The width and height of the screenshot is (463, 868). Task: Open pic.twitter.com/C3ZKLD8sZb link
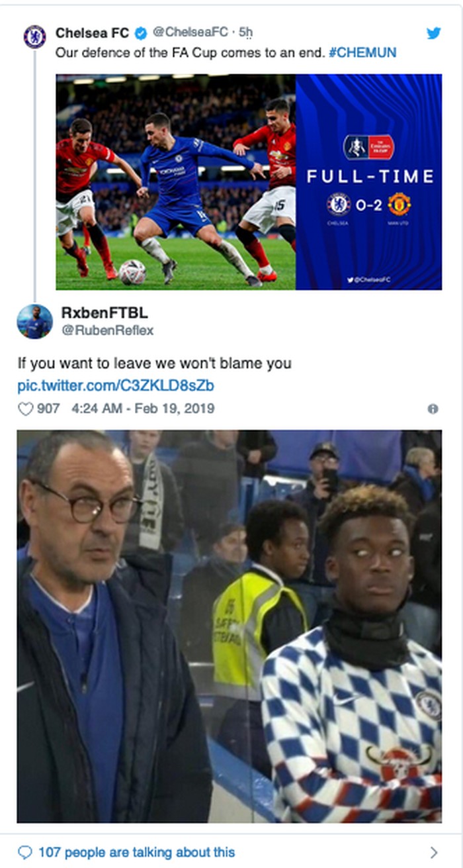click(x=116, y=385)
